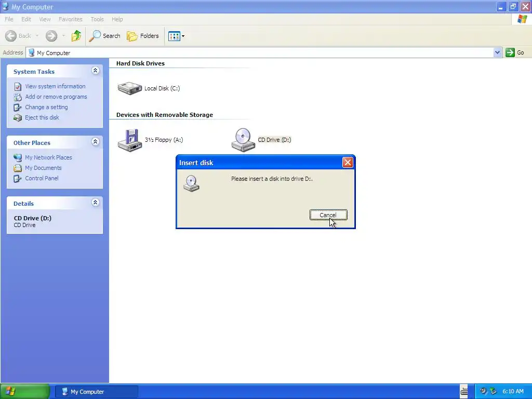532x399 pixels.
Task: Click the CD Drive (D:) label
Action: tap(274, 140)
